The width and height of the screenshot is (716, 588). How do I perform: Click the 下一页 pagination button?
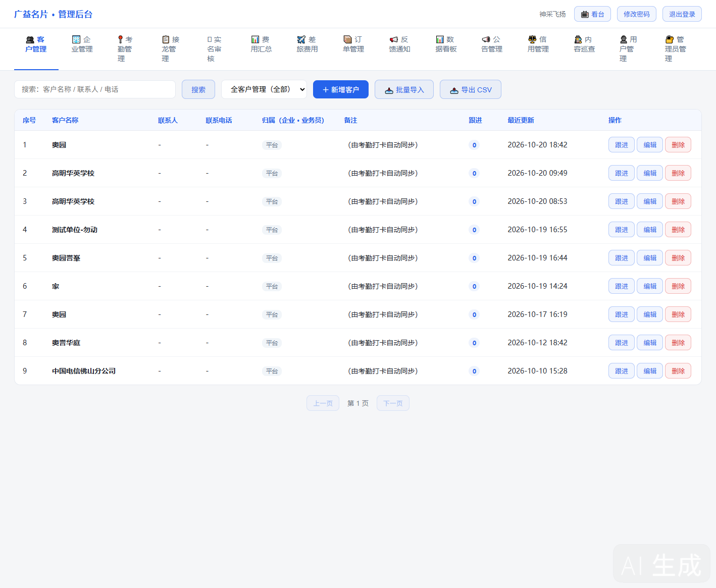coord(393,403)
